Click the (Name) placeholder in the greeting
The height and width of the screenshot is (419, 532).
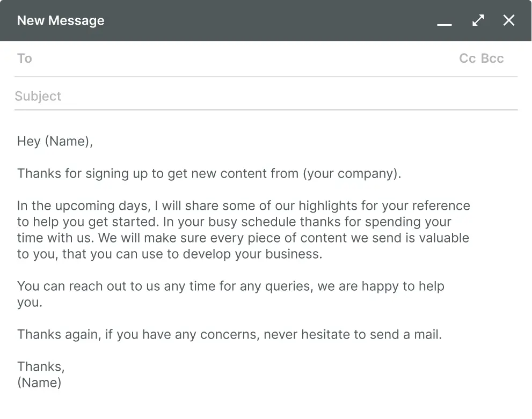68,141
